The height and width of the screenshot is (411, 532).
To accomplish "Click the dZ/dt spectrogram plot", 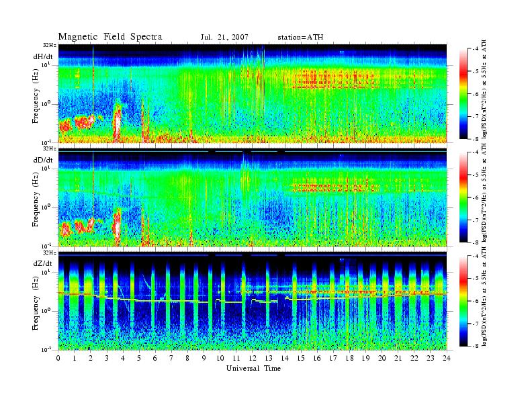I will point(253,301).
